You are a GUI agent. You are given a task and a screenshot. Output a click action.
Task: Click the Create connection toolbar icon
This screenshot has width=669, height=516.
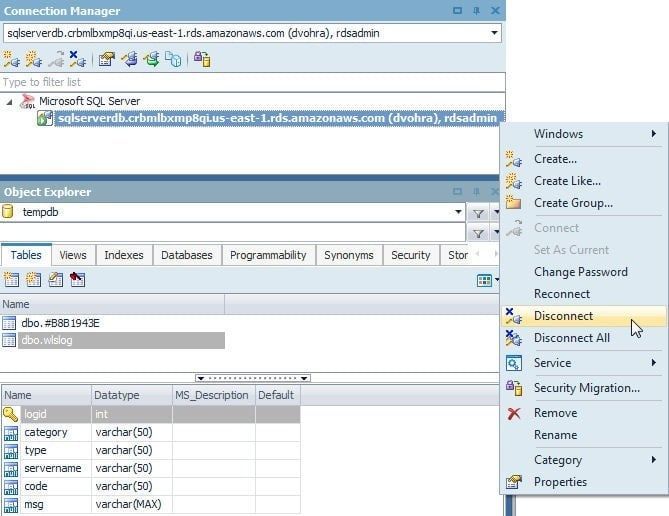(x=12, y=59)
